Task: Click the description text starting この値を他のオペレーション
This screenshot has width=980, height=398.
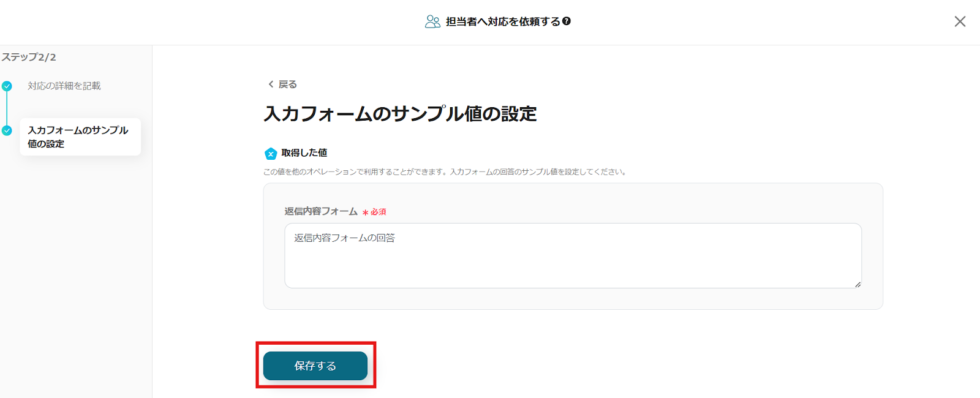Action: [x=445, y=172]
